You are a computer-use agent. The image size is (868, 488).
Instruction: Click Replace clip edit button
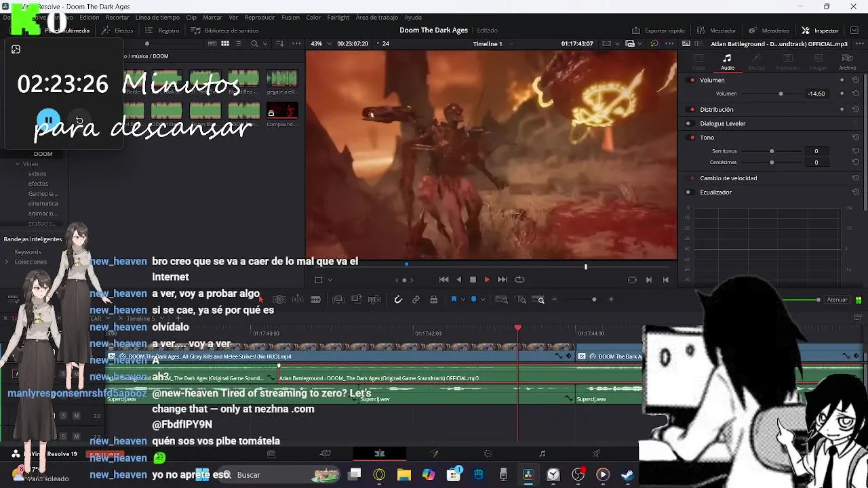374,300
